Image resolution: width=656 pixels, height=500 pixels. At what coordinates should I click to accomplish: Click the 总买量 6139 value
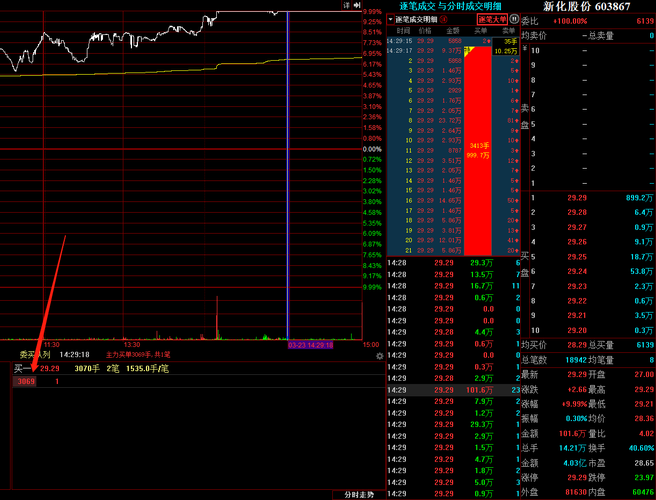click(645, 345)
